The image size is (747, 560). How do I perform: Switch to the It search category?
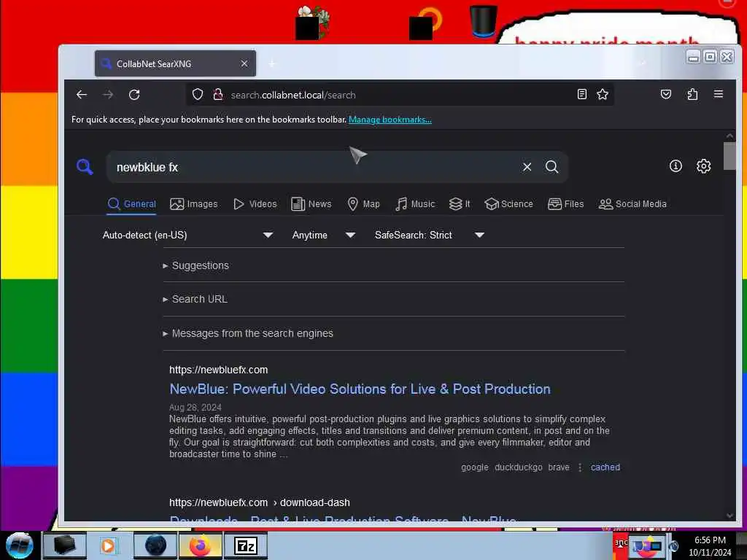coord(460,204)
